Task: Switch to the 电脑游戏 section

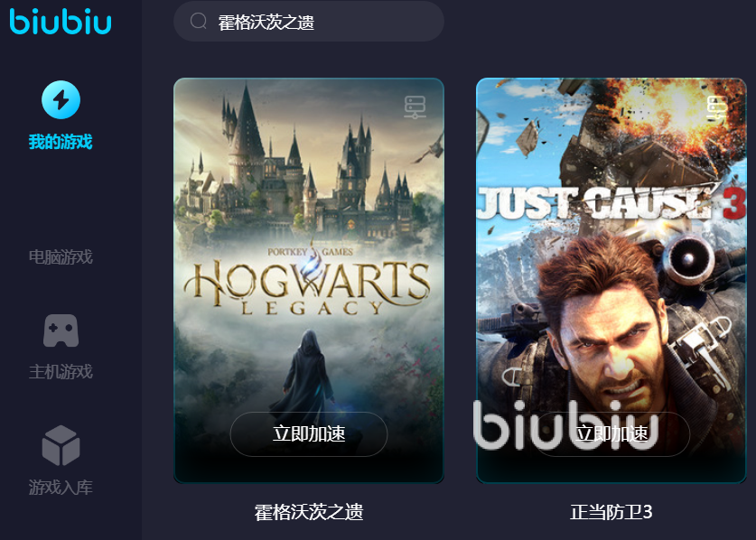Action: point(61,257)
